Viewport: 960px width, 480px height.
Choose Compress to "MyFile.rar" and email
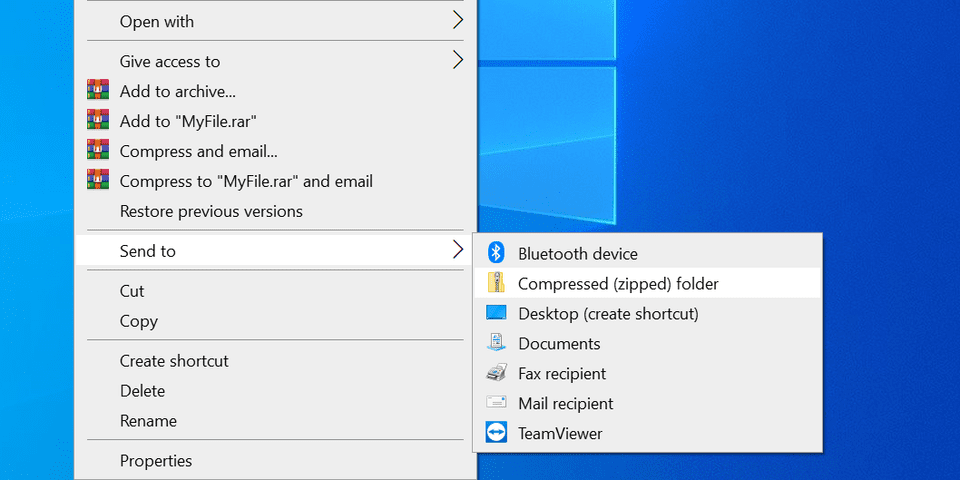pos(246,181)
